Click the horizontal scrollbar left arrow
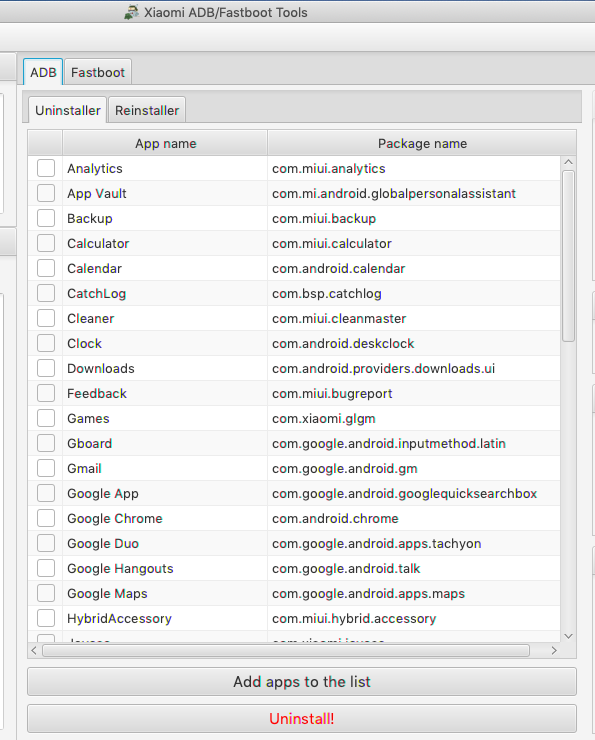 click(x=34, y=651)
